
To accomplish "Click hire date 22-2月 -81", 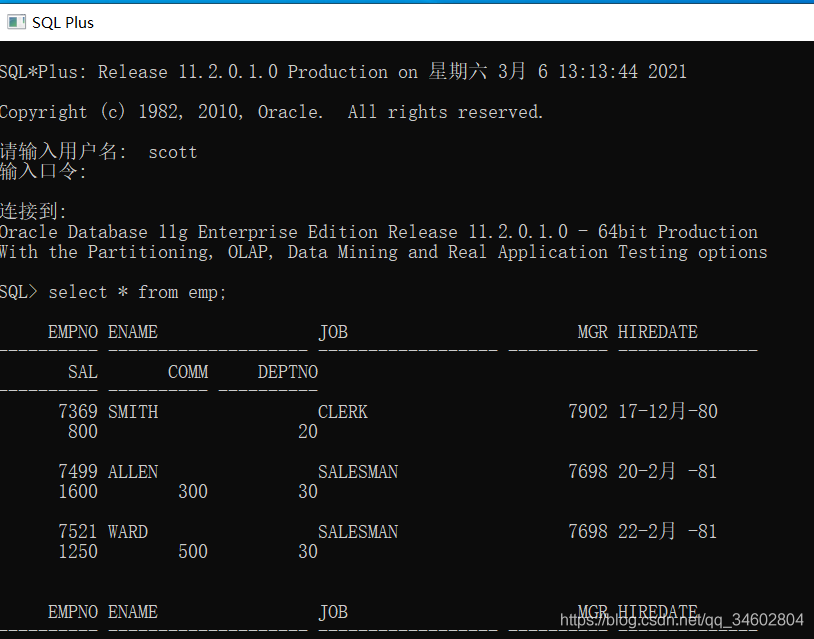I will (x=668, y=531).
